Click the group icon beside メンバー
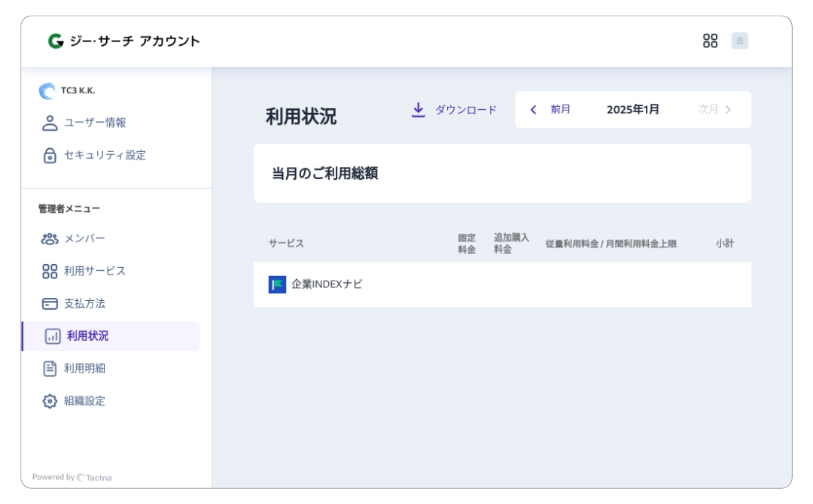Image resolution: width=813 pixels, height=504 pixels. [50, 238]
